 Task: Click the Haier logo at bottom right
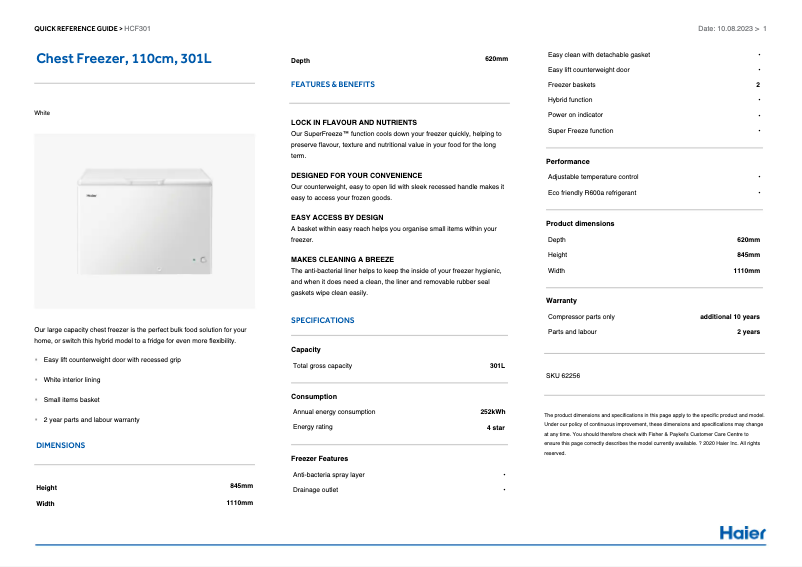[743, 533]
